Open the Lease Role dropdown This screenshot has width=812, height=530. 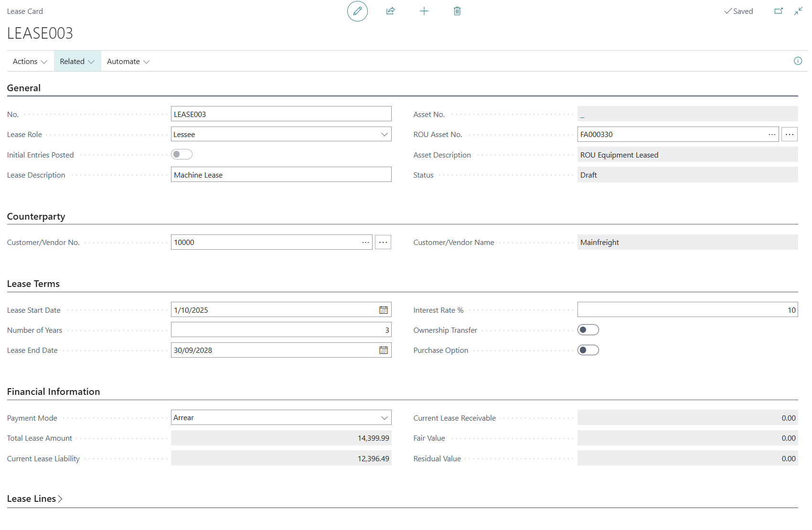384,134
